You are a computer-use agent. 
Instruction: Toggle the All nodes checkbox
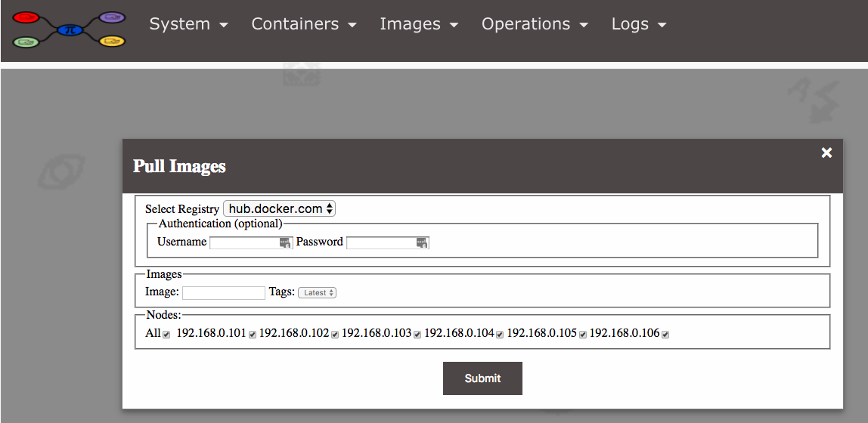pyautogui.click(x=166, y=335)
